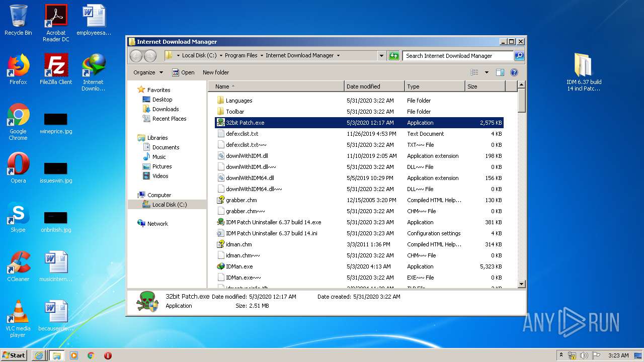The image size is (644, 362).
Task: Select issueswin.jpg desktop file
Action: (56, 172)
